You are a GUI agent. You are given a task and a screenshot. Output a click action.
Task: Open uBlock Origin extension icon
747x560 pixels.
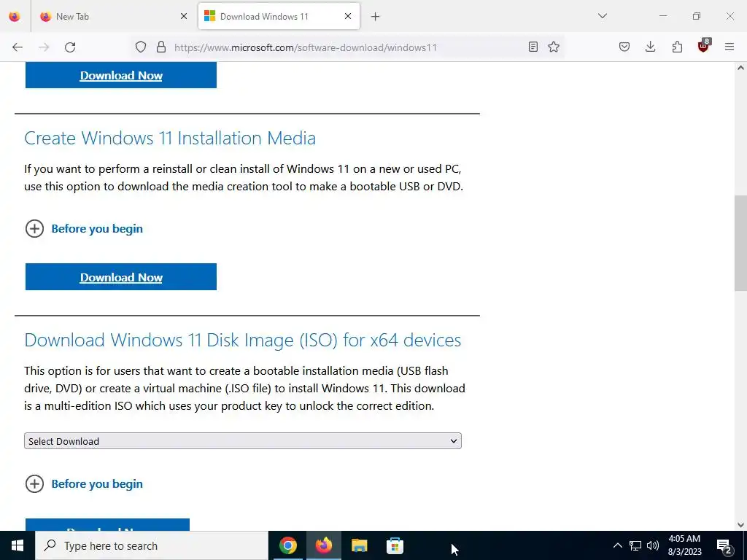point(704,46)
